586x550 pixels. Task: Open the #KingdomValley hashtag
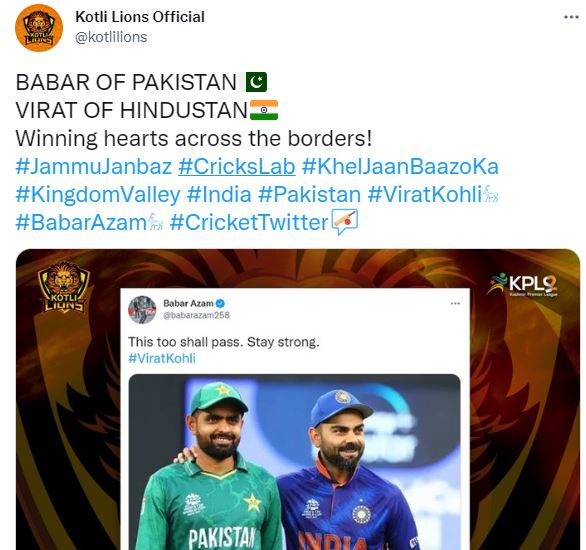tap(98, 194)
